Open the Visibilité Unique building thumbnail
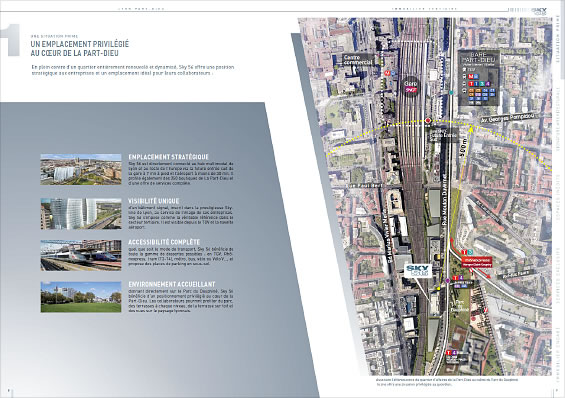 point(81,214)
